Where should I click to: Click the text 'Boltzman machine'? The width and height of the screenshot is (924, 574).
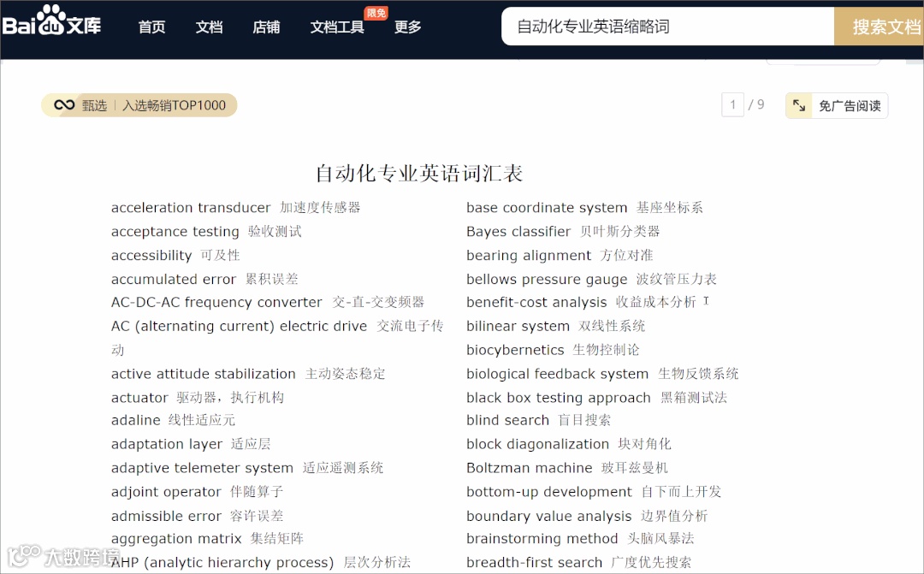pos(530,468)
